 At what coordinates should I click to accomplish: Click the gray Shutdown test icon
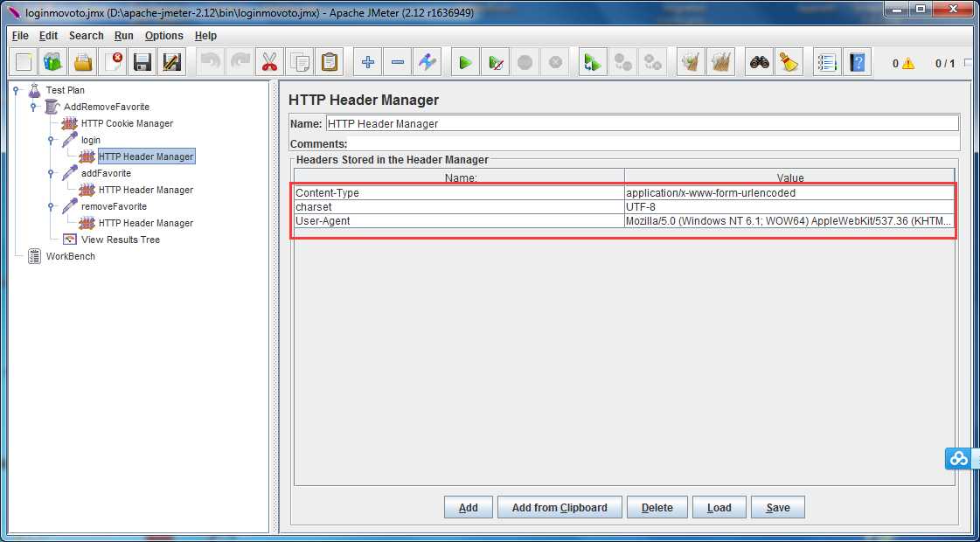tap(555, 63)
